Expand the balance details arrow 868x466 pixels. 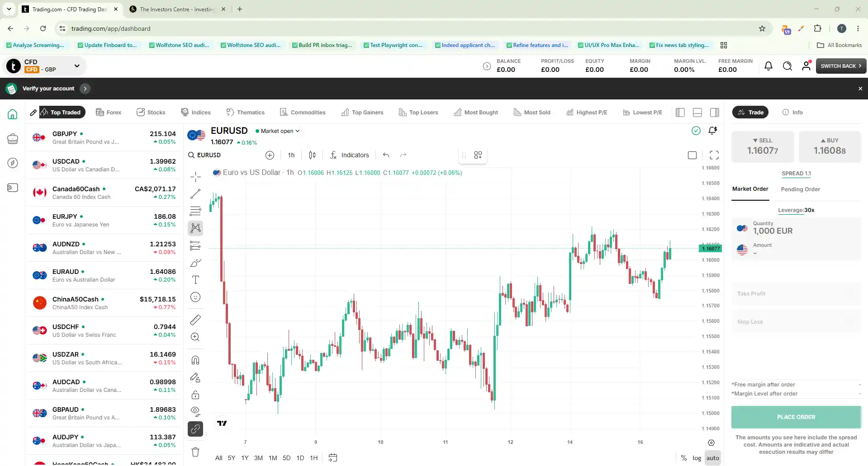(x=487, y=66)
